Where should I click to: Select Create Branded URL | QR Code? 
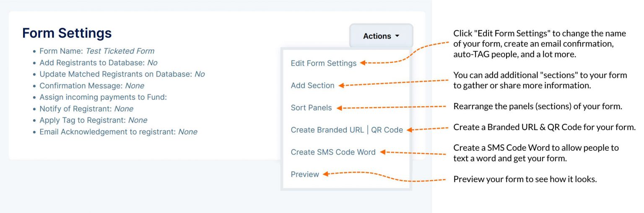347,130
